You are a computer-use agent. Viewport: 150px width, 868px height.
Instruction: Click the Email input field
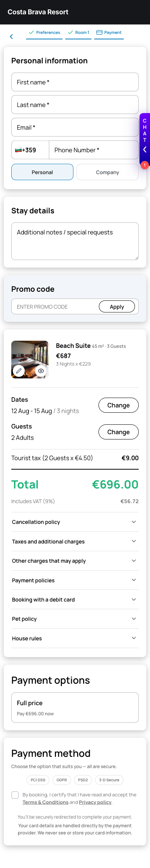75,127
